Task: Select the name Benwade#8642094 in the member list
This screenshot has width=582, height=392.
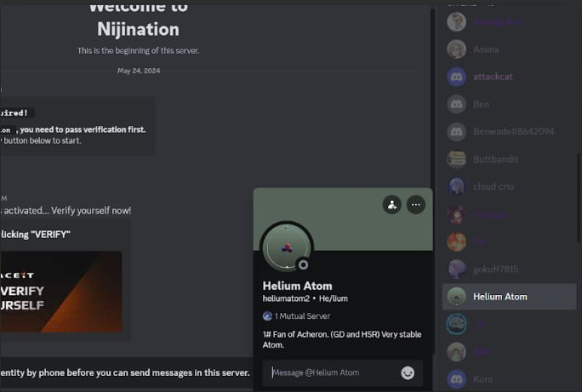Action: coord(514,132)
